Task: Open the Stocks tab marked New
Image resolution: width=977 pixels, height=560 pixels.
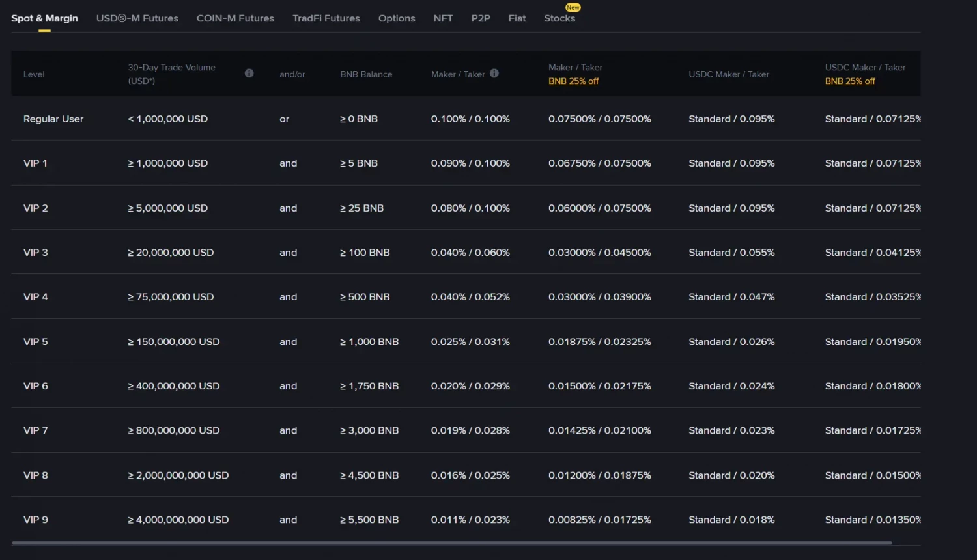Action: tap(559, 18)
